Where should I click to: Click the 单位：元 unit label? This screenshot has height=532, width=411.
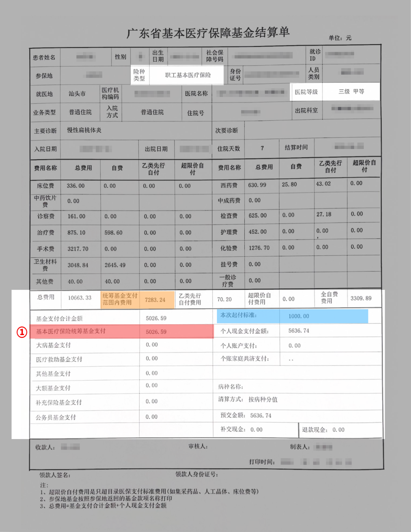[x=340, y=38]
